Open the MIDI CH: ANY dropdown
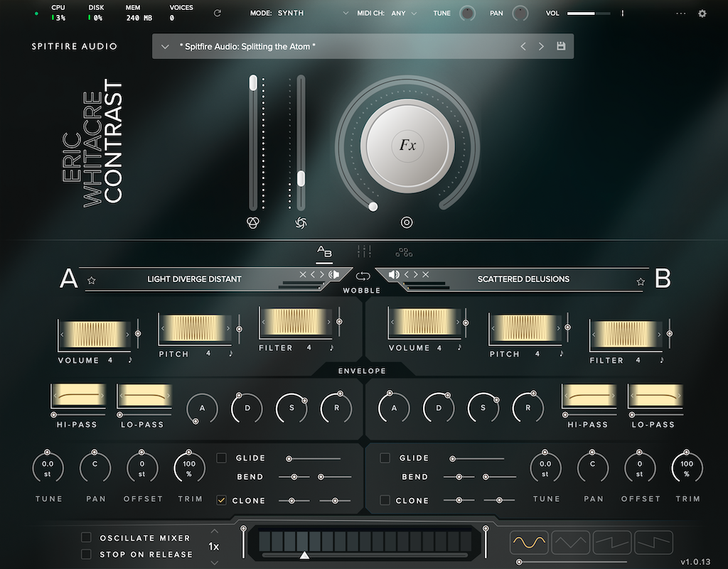Image resolution: width=728 pixels, height=569 pixels. coord(387,13)
